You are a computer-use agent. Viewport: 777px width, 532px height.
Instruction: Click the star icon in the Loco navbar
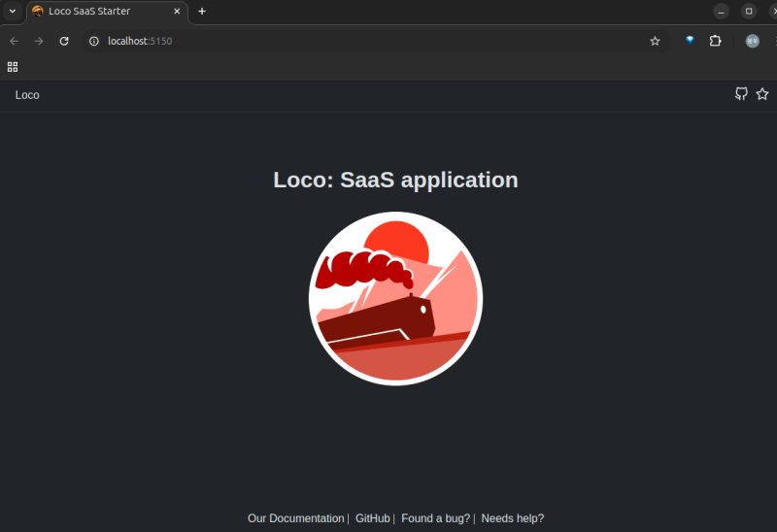pyautogui.click(x=762, y=94)
